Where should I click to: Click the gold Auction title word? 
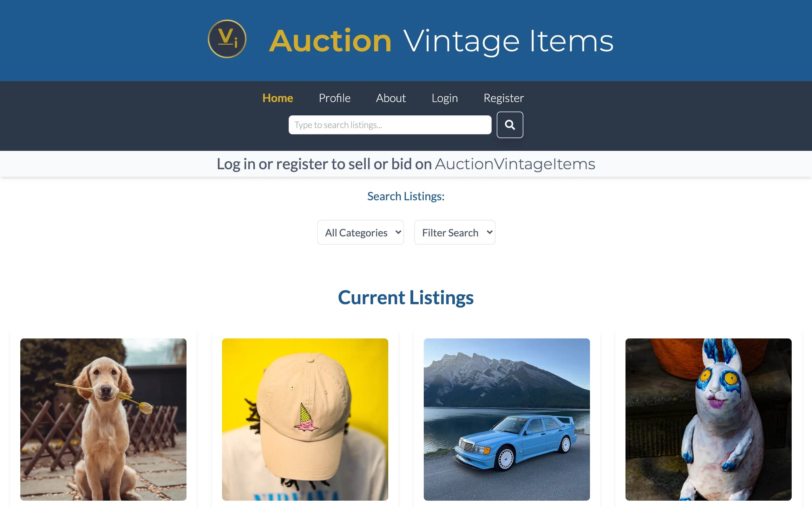[330, 41]
